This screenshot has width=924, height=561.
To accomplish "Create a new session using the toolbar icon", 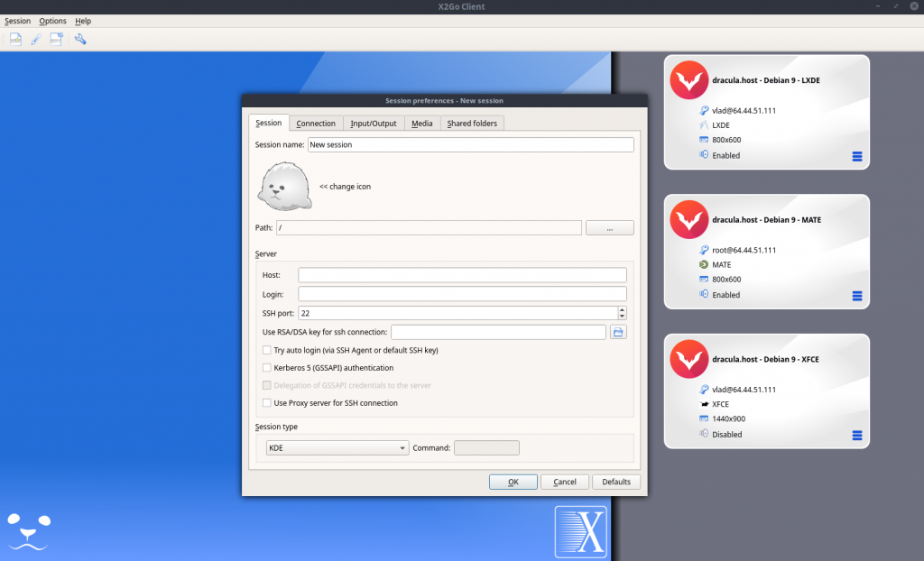I will click(14, 38).
